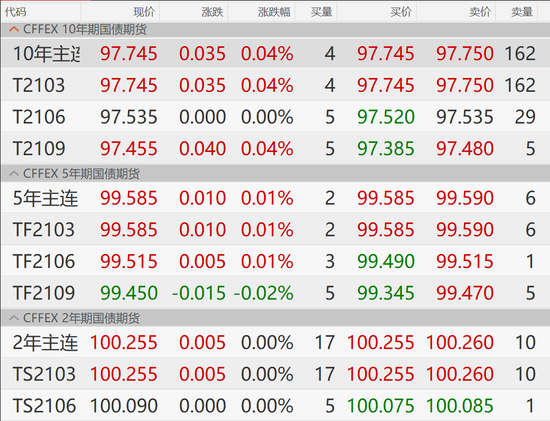Click T2103 ask volume 162

pyautogui.click(x=520, y=85)
